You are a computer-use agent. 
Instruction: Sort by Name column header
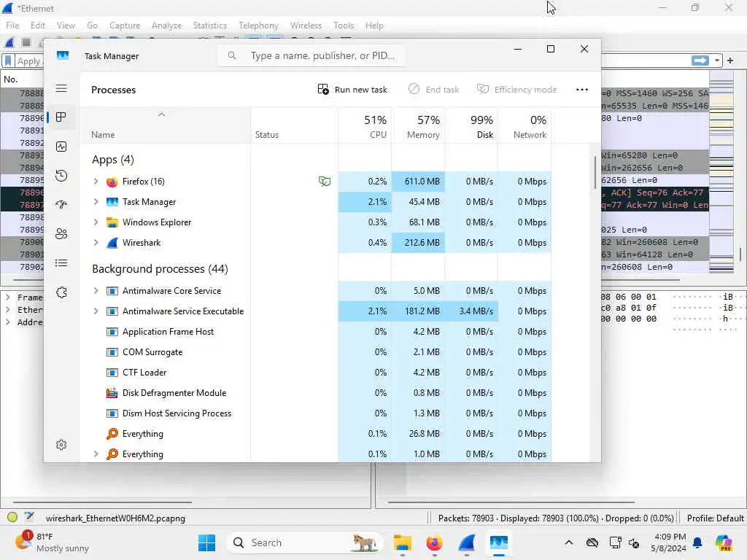[165, 126]
